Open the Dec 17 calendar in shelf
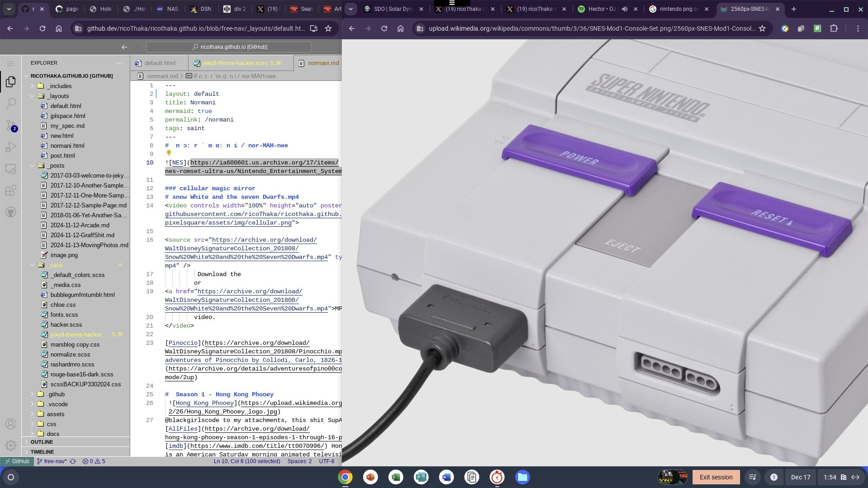 coord(800,477)
